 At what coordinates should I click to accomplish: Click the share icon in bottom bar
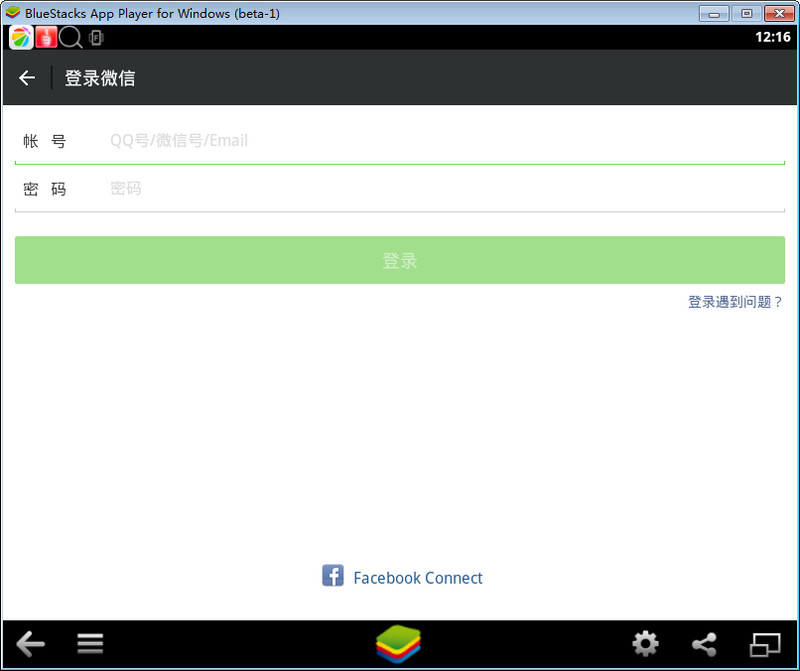705,644
